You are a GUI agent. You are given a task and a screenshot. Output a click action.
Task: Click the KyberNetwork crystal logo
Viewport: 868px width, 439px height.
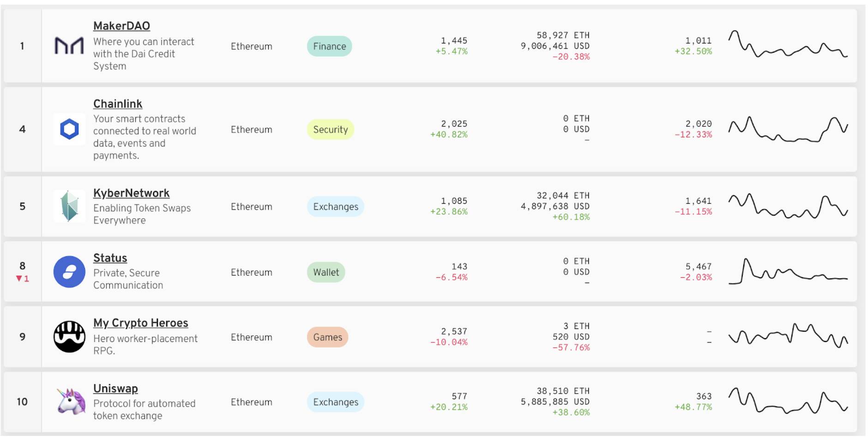(69, 206)
